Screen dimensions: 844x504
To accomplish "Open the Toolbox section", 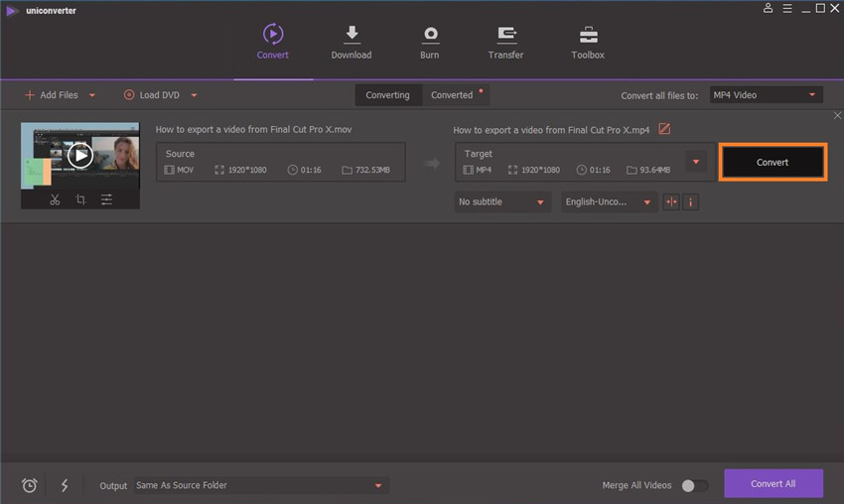I will click(588, 42).
